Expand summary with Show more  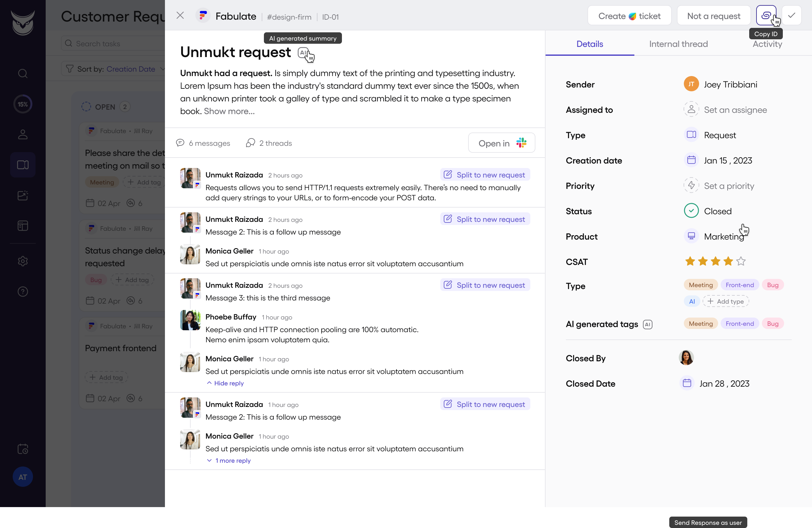point(229,111)
